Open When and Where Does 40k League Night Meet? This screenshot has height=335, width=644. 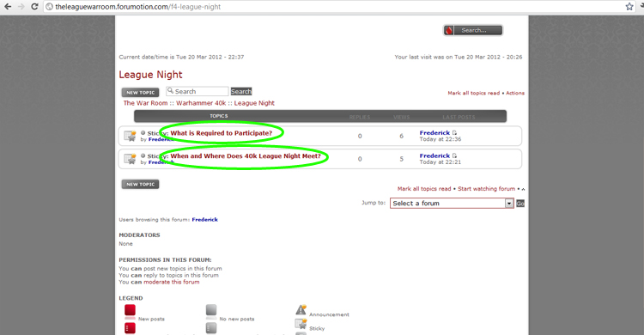[246, 156]
